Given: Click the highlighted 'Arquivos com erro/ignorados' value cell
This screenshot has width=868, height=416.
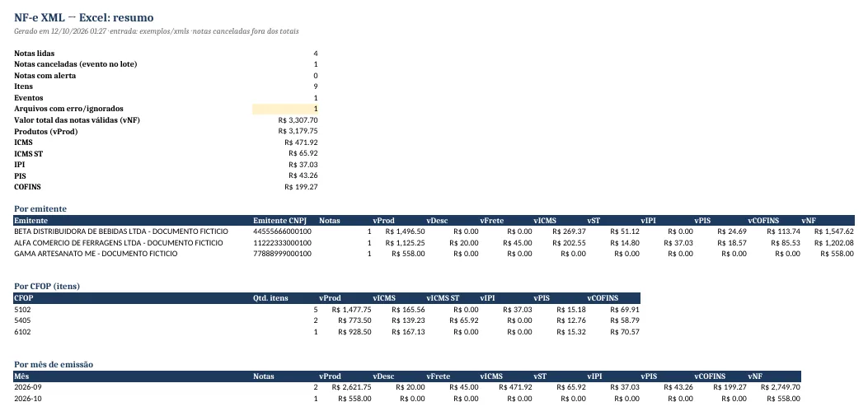Looking at the screenshot, I should [x=285, y=109].
